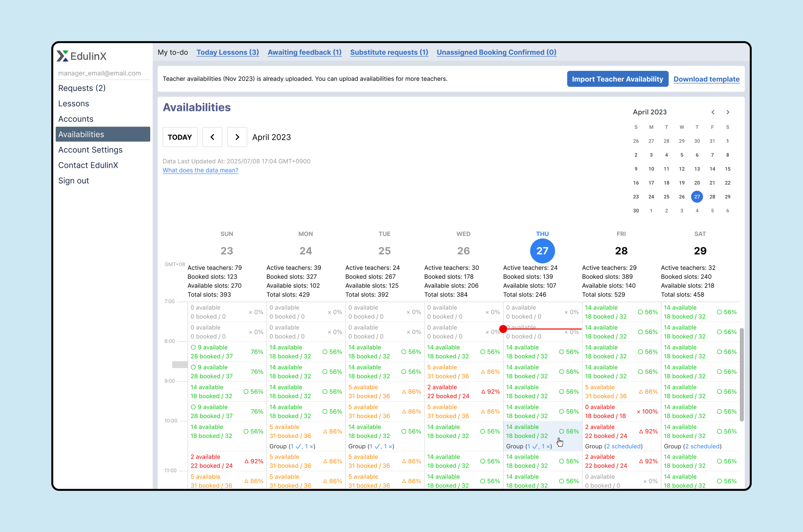Expand Friday's Group 2 scheduled details
Screen dimensions: 803x532
(x=623, y=446)
